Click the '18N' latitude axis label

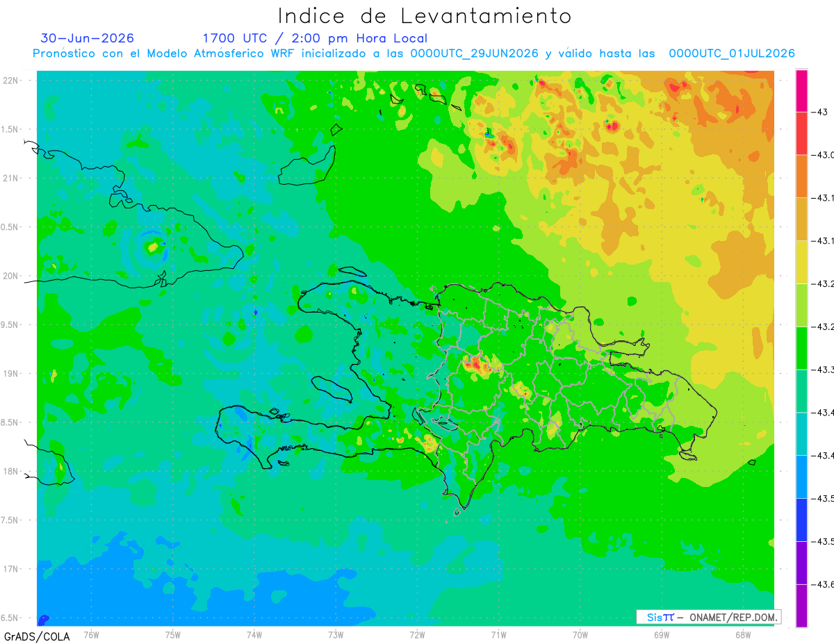tap(12, 472)
